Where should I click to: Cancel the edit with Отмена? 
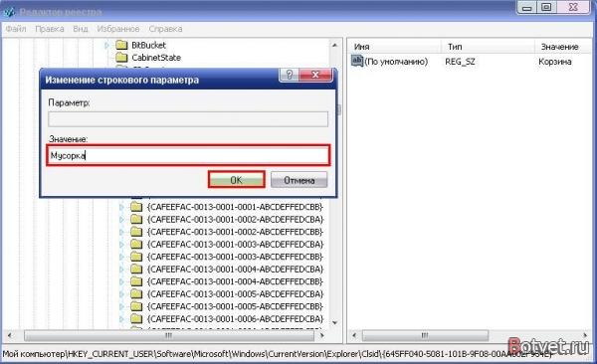(x=298, y=180)
